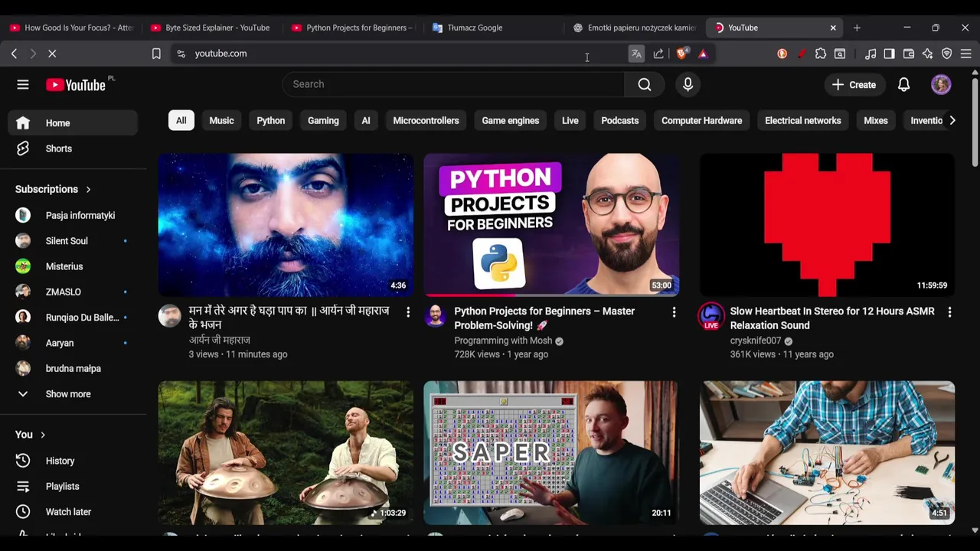Bookmark this page in the toolbar

(156, 54)
